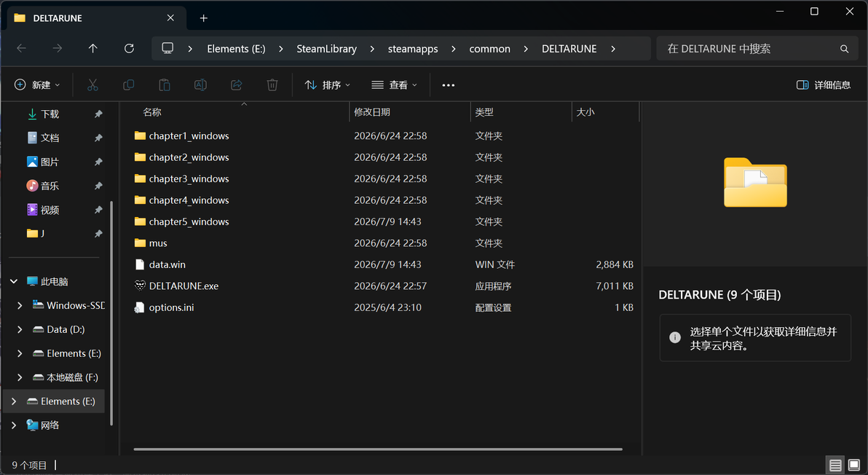Open the three-dots more options menu
Screen dimensions: 868x475
tap(449, 85)
